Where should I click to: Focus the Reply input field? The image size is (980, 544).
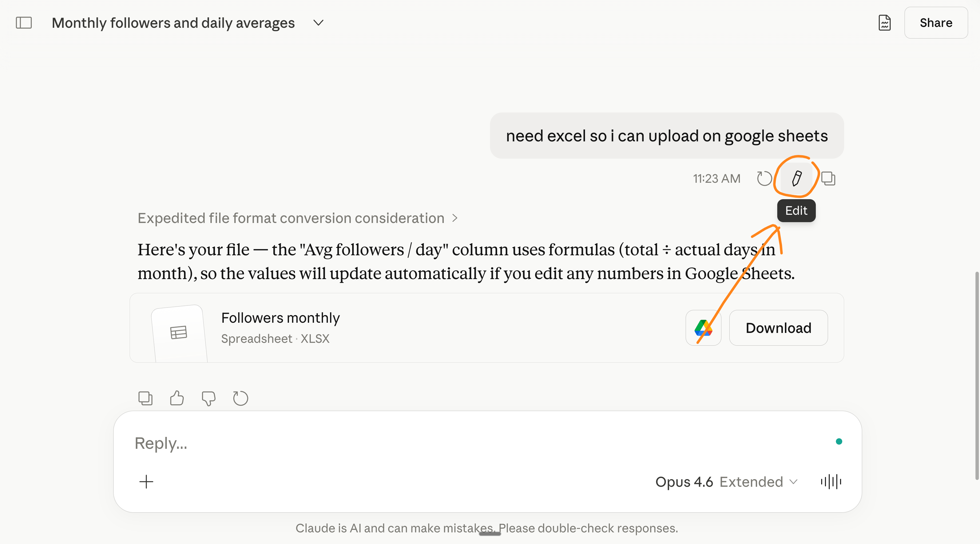pyautogui.click(x=479, y=443)
